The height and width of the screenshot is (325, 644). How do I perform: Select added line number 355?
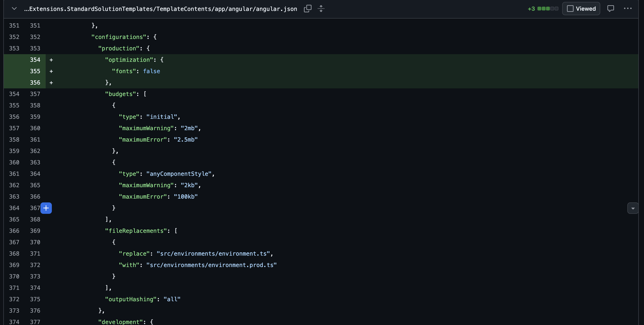(35, 71)
